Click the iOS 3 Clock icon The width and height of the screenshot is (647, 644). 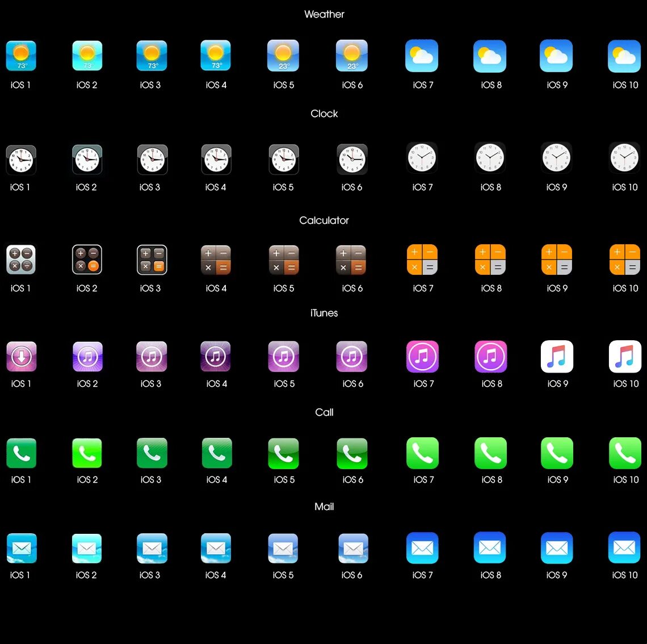point(152,160)
